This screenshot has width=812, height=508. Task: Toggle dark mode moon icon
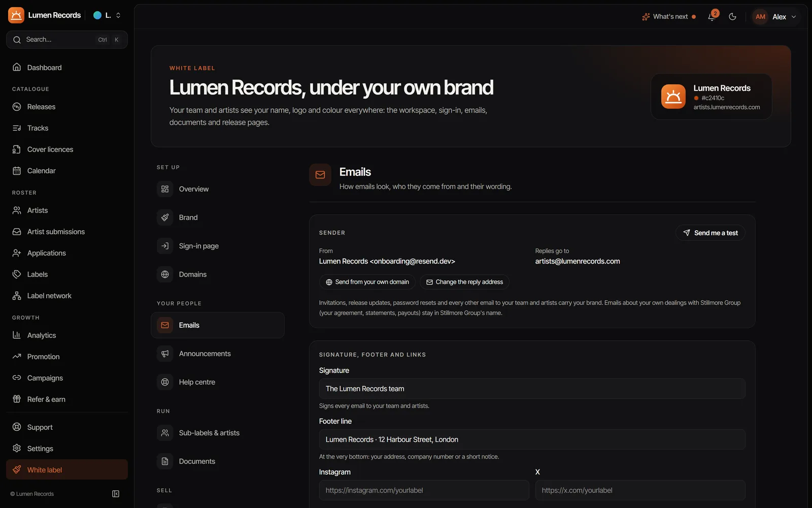tap(732, 16)
